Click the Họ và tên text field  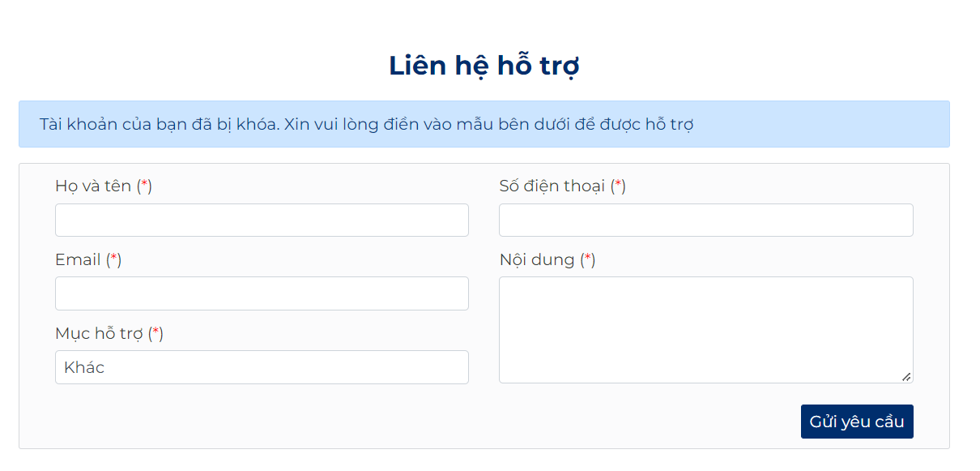[x=262, y=221]
